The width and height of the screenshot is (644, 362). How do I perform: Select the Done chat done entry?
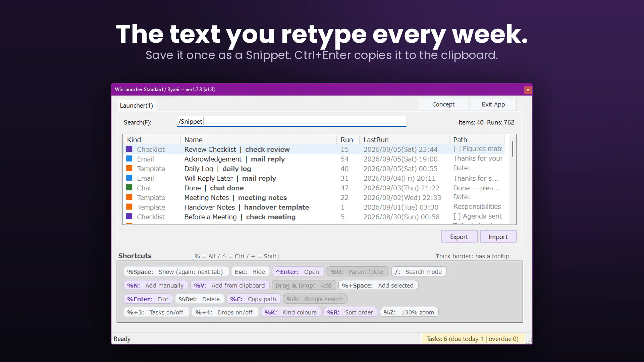click(214, 188)
